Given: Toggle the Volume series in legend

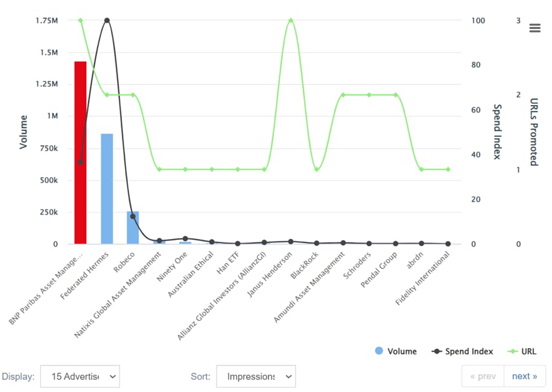Looking at the screenshot, I should (396, 351).
